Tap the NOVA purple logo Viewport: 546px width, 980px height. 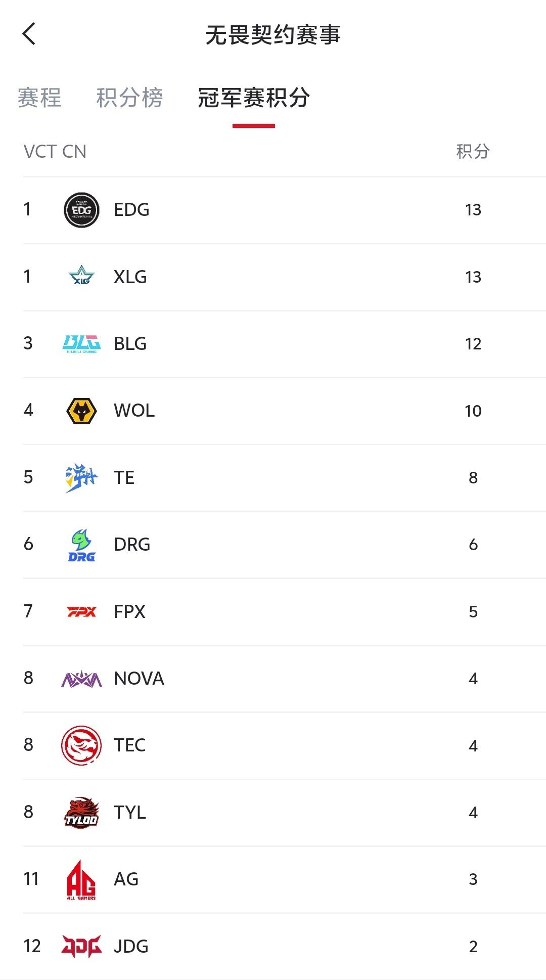[81, 679]
